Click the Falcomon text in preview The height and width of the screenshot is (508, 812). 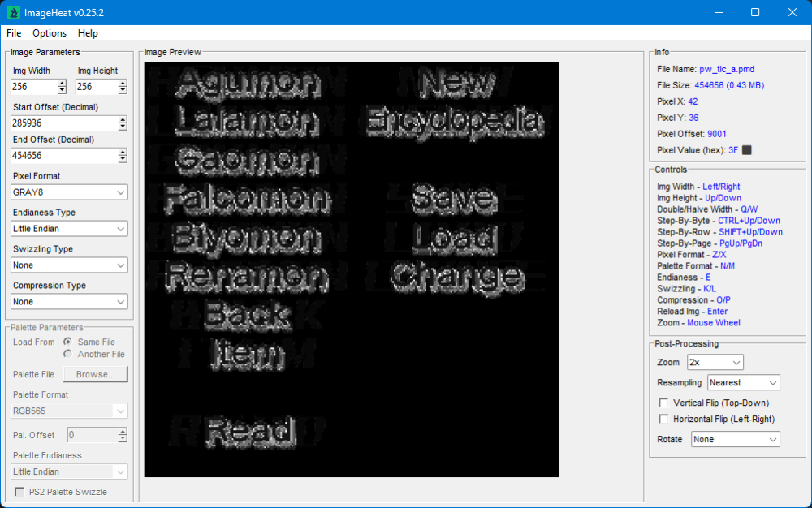247,199
